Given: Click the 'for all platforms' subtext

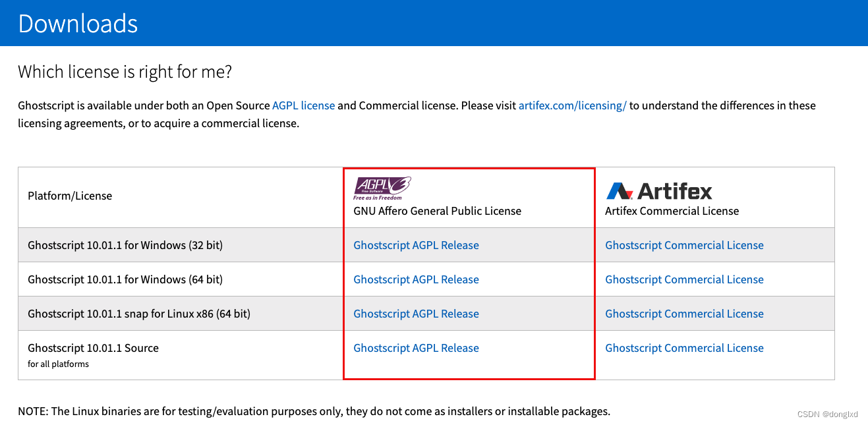Looking at the screenshot, I should coord(58,364).
